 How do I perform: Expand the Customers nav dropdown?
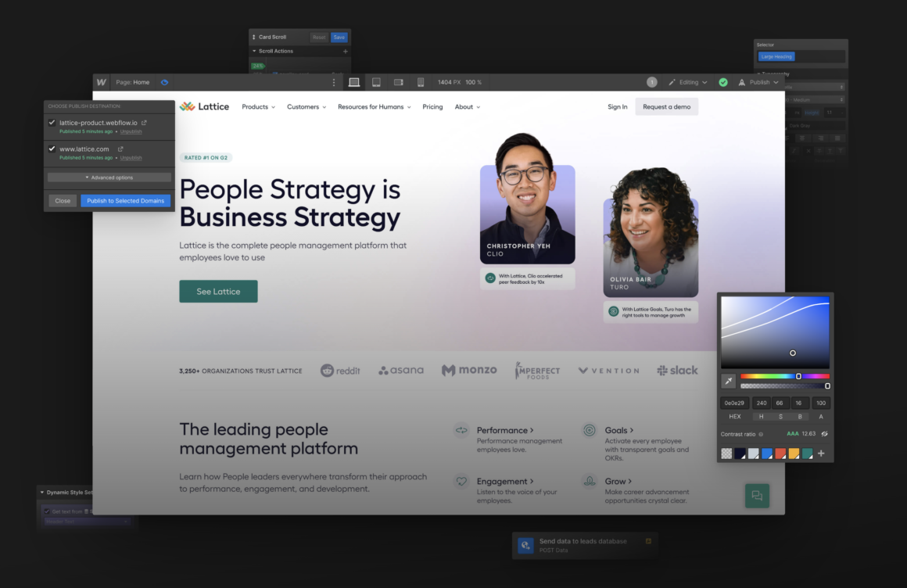coord(307,107)
